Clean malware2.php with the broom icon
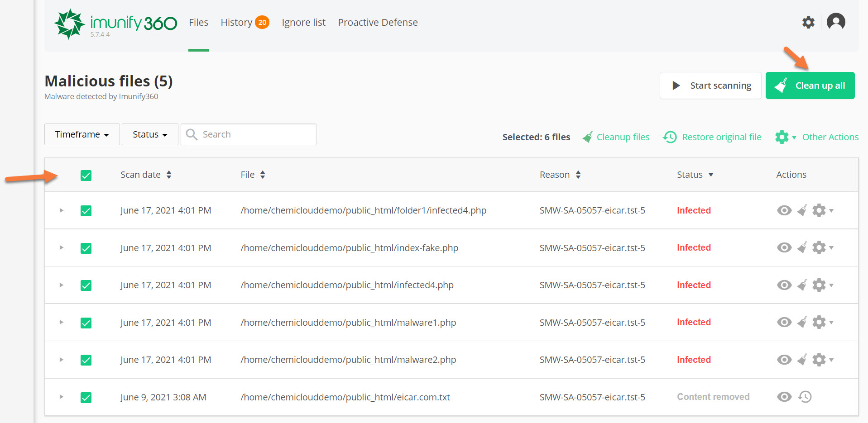 pyautogui.click(x=802, y=360)
